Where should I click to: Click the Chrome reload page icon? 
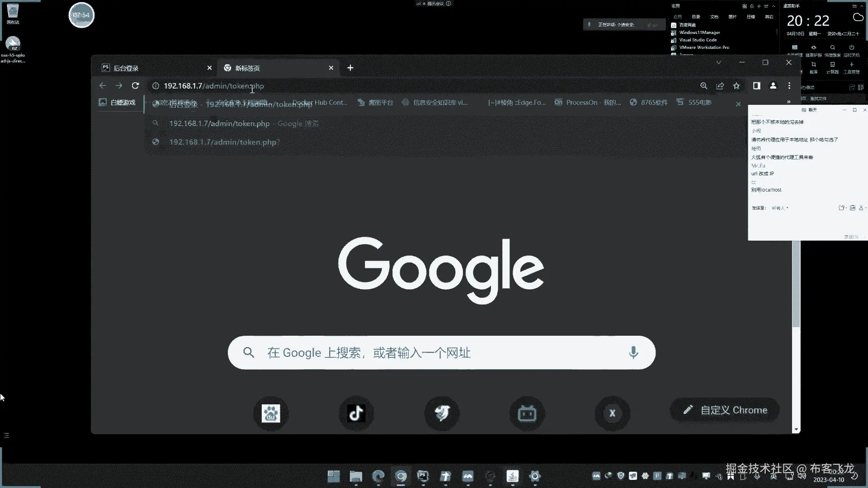(x=135, y=86)
